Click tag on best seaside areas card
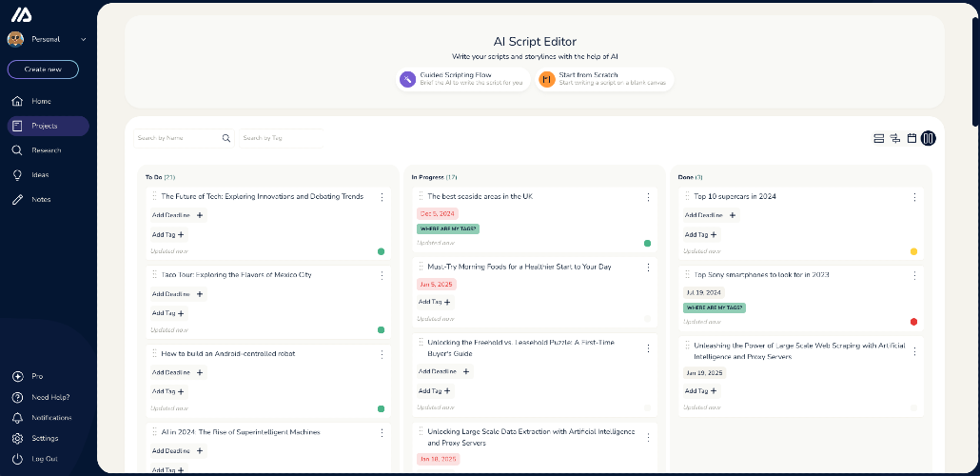This screenshot has height=476, width=980. 448,228
